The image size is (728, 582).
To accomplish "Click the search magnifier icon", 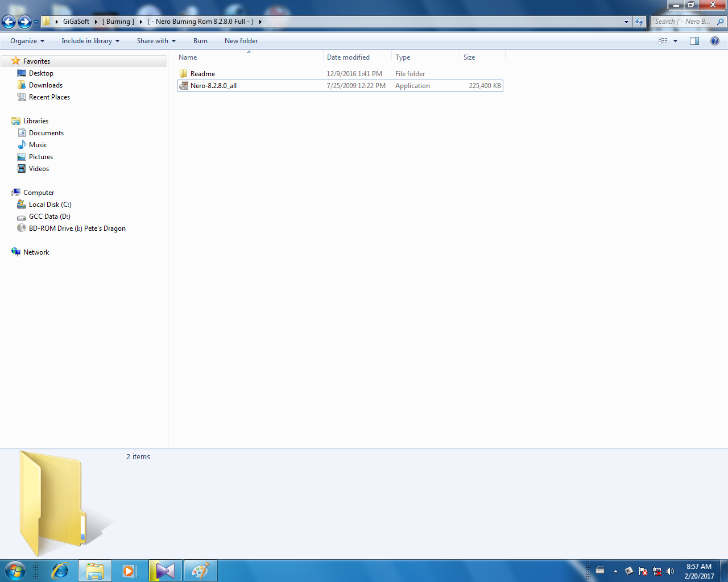I will (720, 22).
